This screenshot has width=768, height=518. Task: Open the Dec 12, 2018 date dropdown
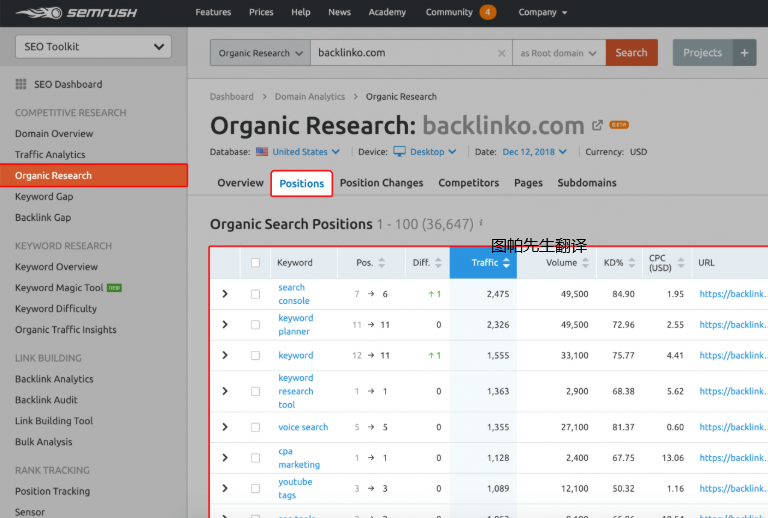[534, 152]
